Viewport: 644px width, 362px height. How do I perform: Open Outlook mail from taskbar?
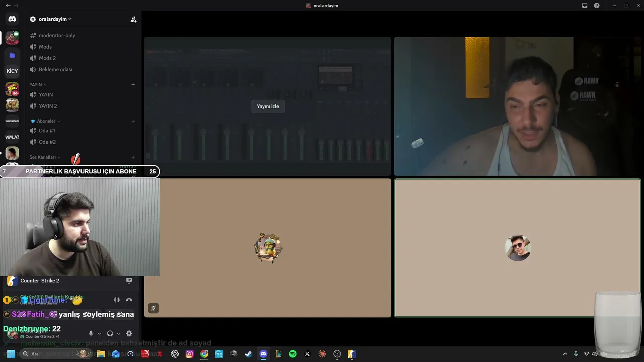[x=116, y=354]
